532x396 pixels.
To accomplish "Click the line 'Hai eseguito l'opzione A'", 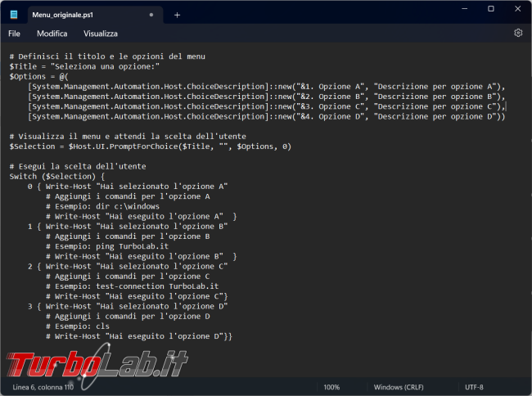I will (141, 216).
